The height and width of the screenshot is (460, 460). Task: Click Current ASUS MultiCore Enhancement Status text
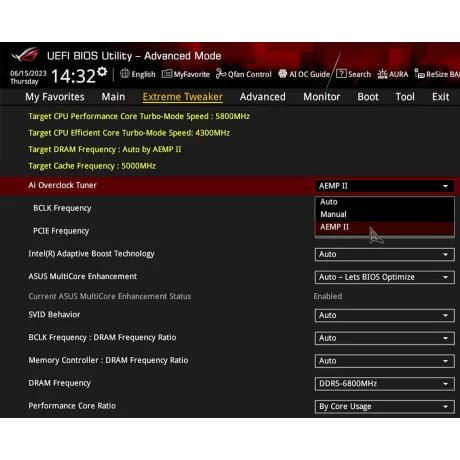point(110,296)
